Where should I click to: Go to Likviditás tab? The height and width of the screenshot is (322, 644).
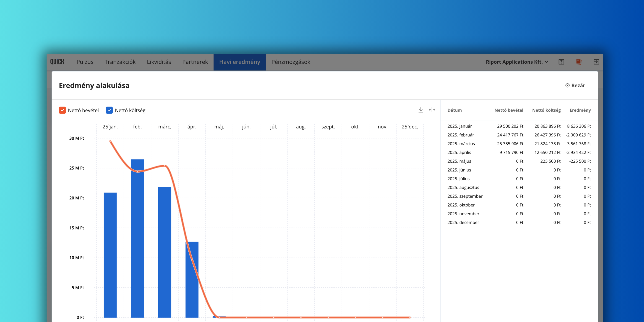[159, 62]
